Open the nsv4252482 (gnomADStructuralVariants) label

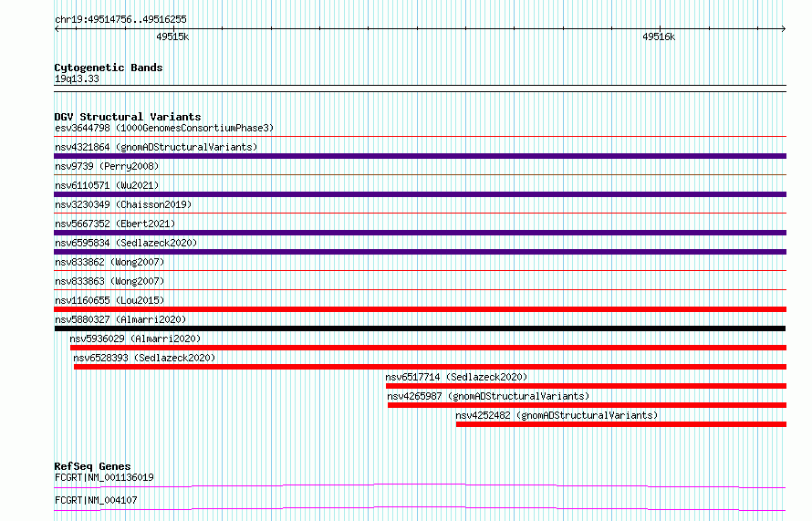[x=557, y=415]
